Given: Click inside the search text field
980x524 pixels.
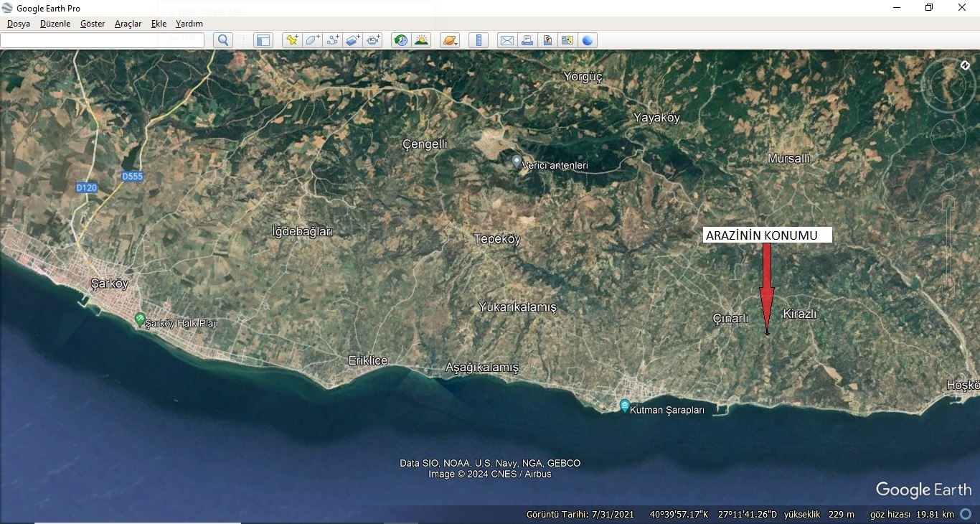Looking at the screenshot, I should (102, 40).
